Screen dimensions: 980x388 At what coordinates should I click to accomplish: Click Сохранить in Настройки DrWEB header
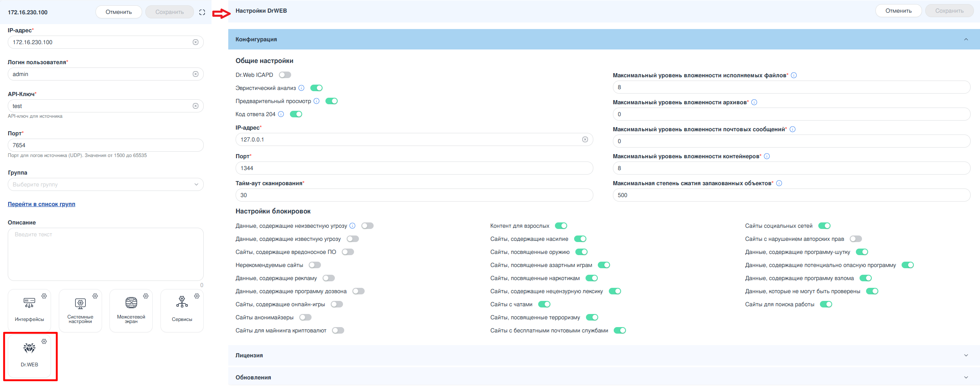point(949,11)
